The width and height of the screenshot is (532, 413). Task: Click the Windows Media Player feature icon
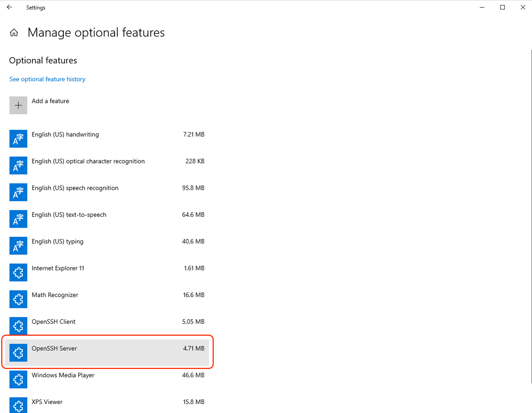(x=18, y=379)
